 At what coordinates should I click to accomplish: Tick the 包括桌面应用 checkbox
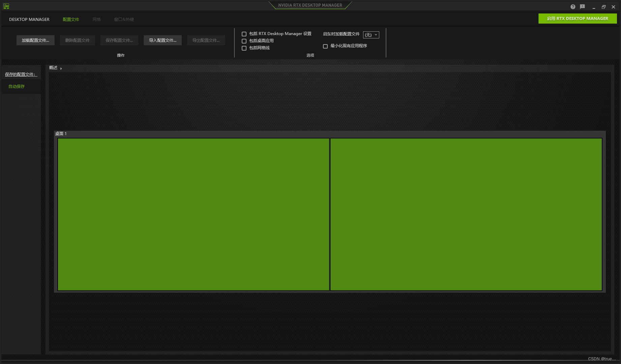[244, 41]
